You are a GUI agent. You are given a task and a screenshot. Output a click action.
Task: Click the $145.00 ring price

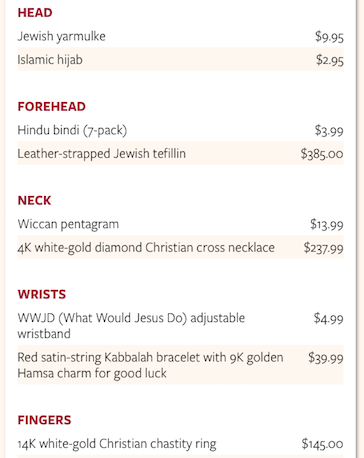pos(322,444)
